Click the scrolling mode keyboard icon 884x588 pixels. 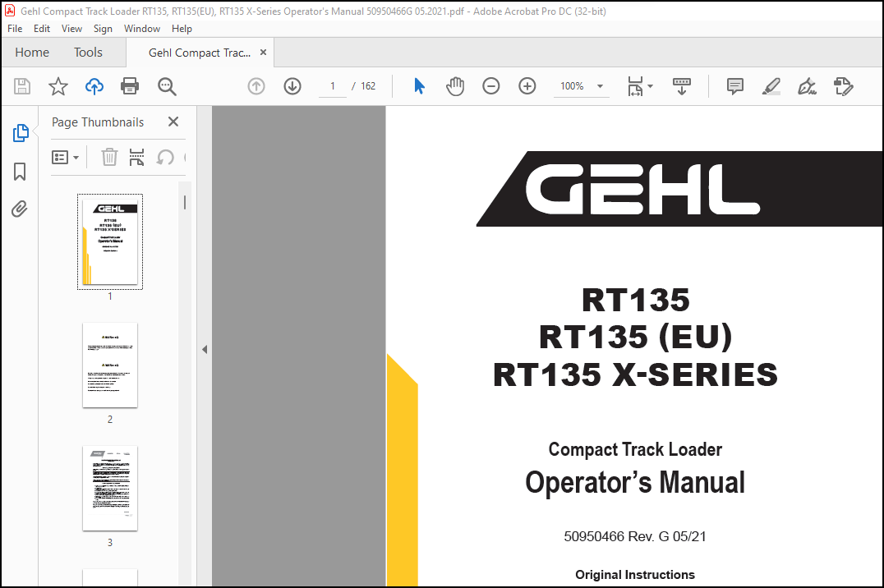(682, 86)
